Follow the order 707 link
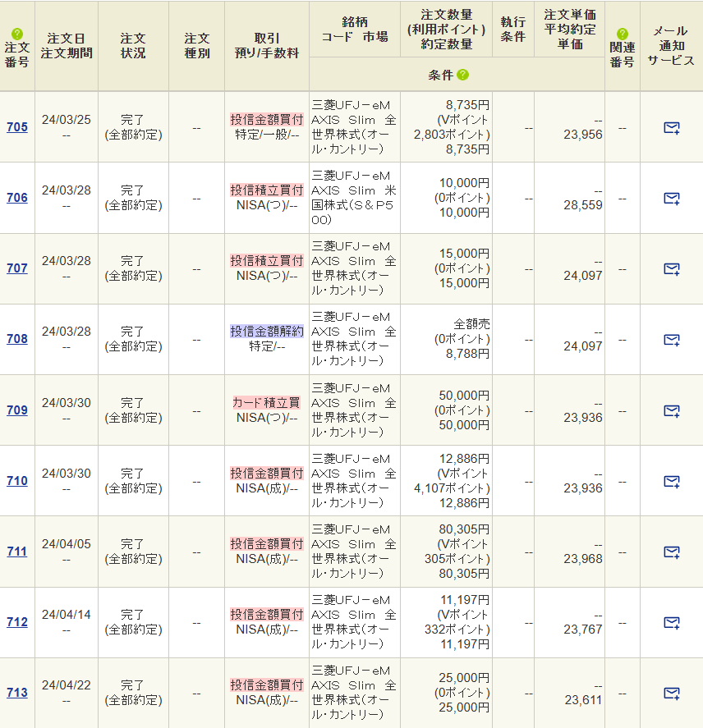 [x=17, y=268]
